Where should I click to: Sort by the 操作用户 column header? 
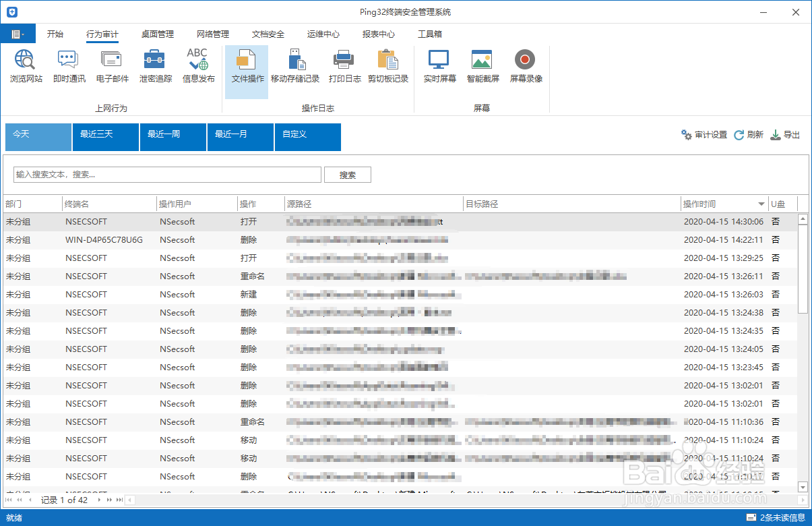196,204
